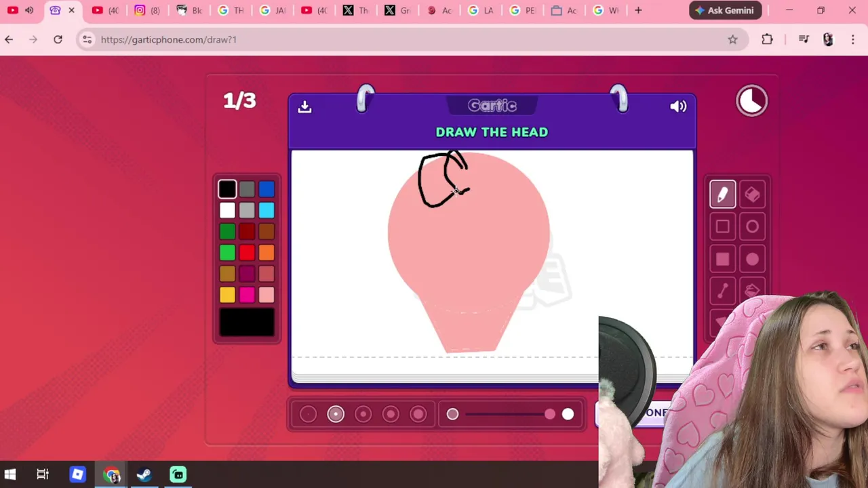
Task: Download the drawing with the save icon
Action: (x=304, y=106)
